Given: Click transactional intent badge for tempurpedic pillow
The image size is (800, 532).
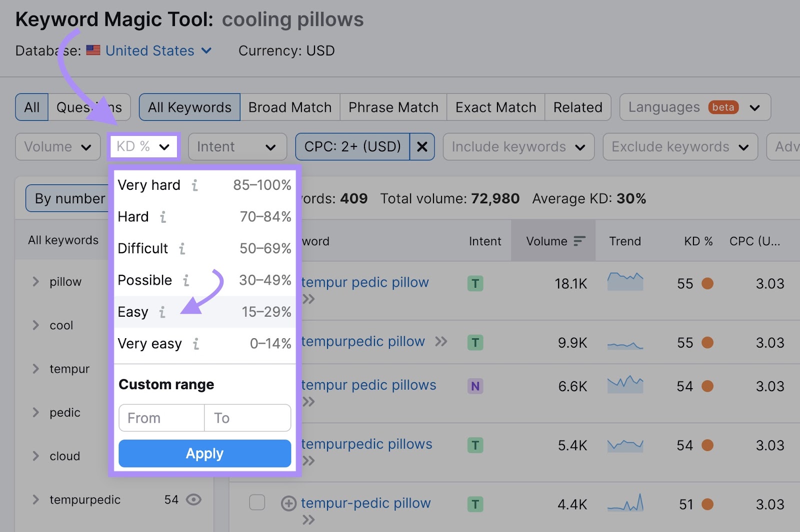Looking at the screenshot, I should click(475, 343).
